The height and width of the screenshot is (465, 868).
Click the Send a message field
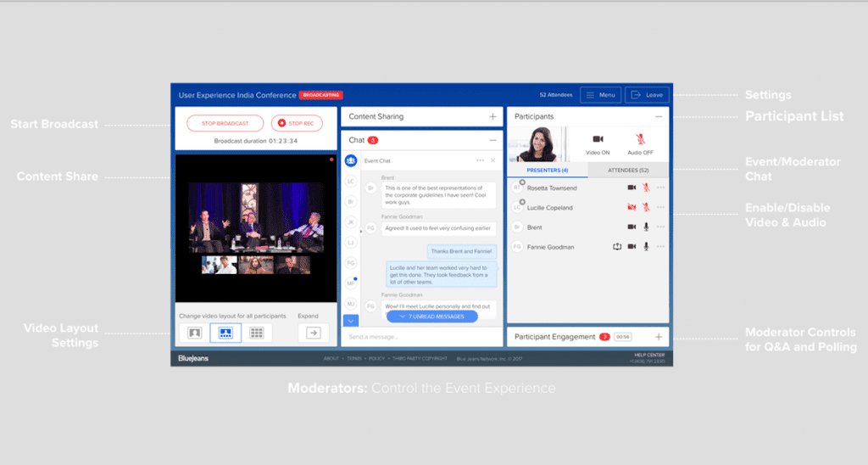pyautogui.click(x=422, y=337)
